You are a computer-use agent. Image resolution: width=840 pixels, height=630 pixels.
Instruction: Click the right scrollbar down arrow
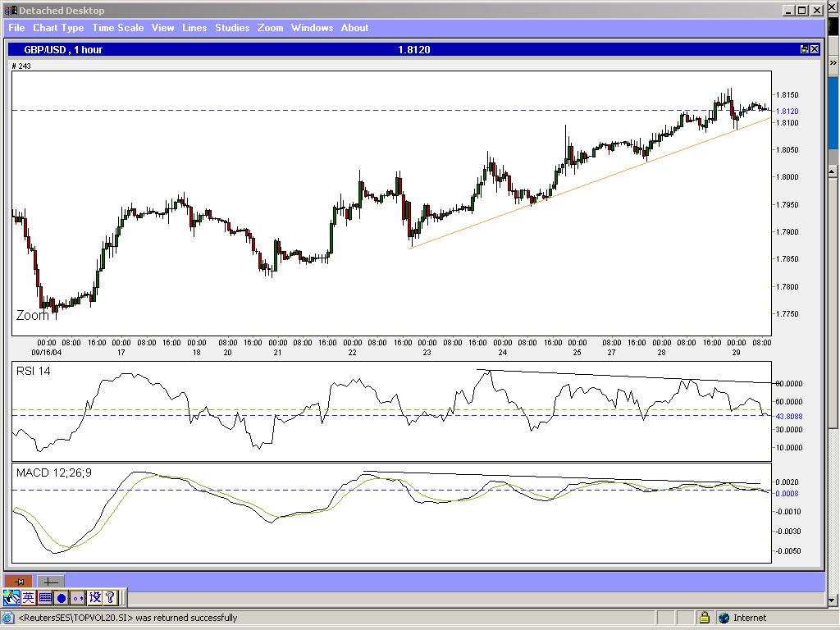833,600
